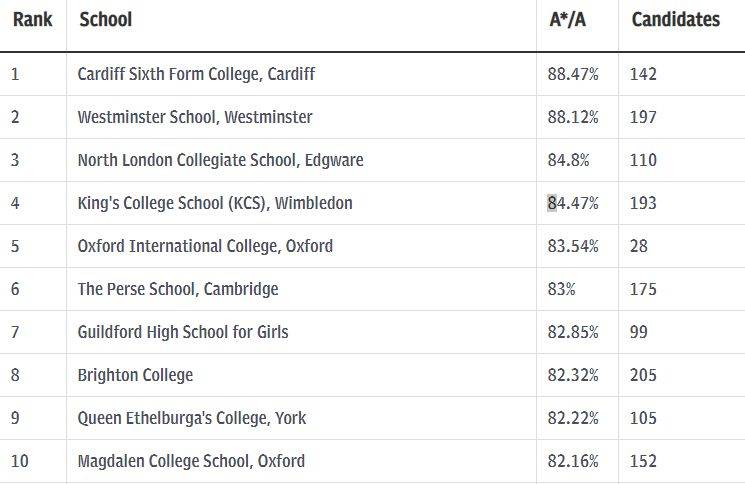Click The Perse School, Cambridge

[x=178, y=289]
